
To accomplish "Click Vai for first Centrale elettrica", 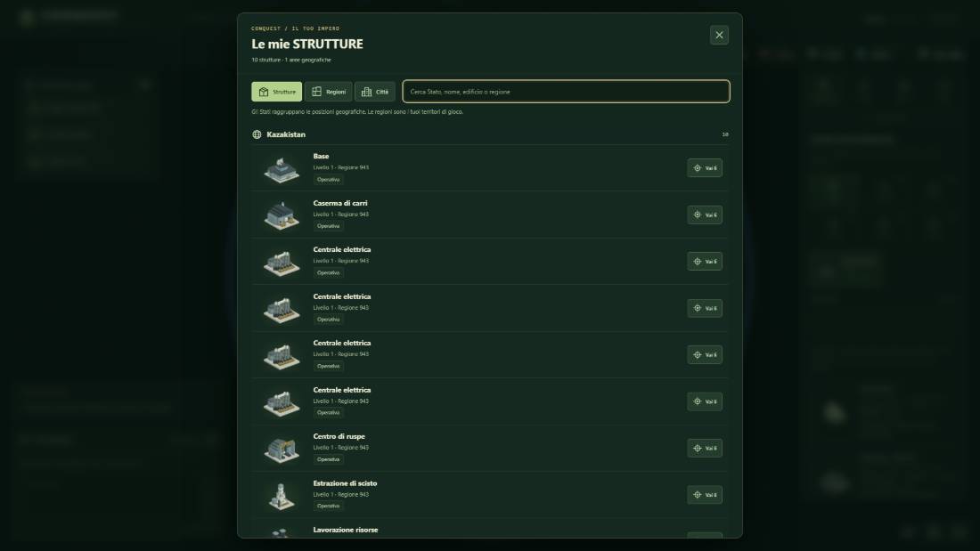I will coord(705,261).
